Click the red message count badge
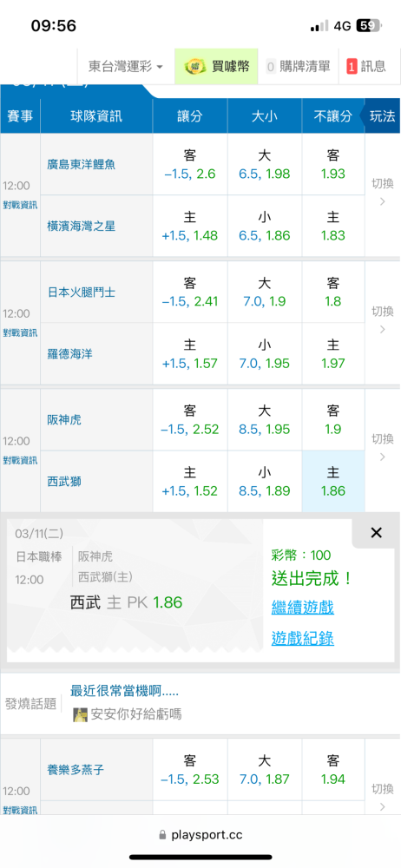The image size is (401, 868). (x=352, y=67)
